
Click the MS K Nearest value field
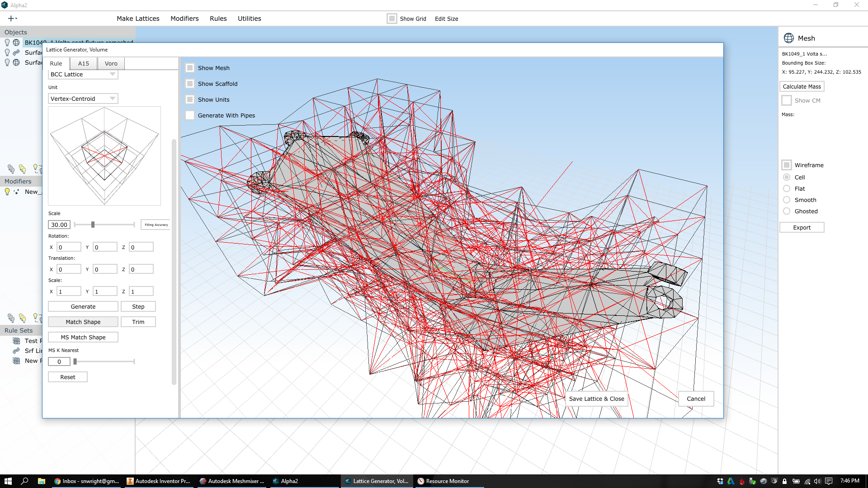pyautogui.click(x=59, y=361)
